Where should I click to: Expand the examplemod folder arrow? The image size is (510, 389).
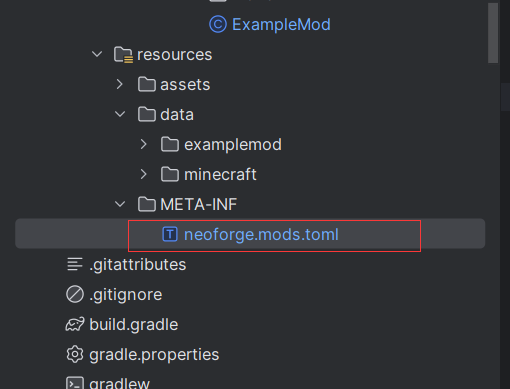click(143, 144)
